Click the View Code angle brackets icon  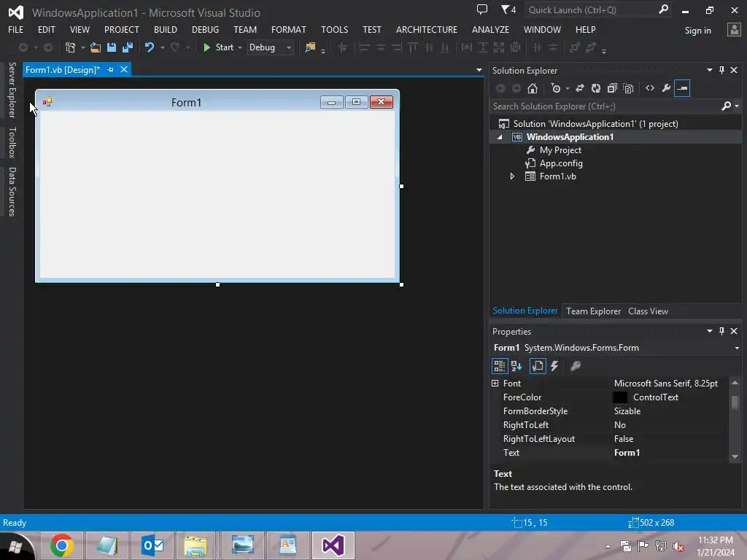(x=650, y=88)
